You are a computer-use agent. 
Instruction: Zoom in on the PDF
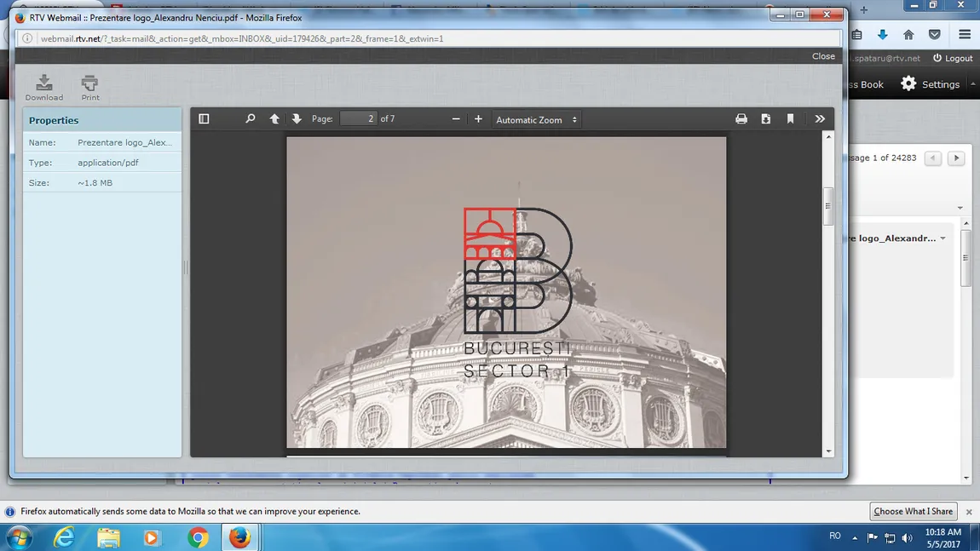tap(478, 118)
